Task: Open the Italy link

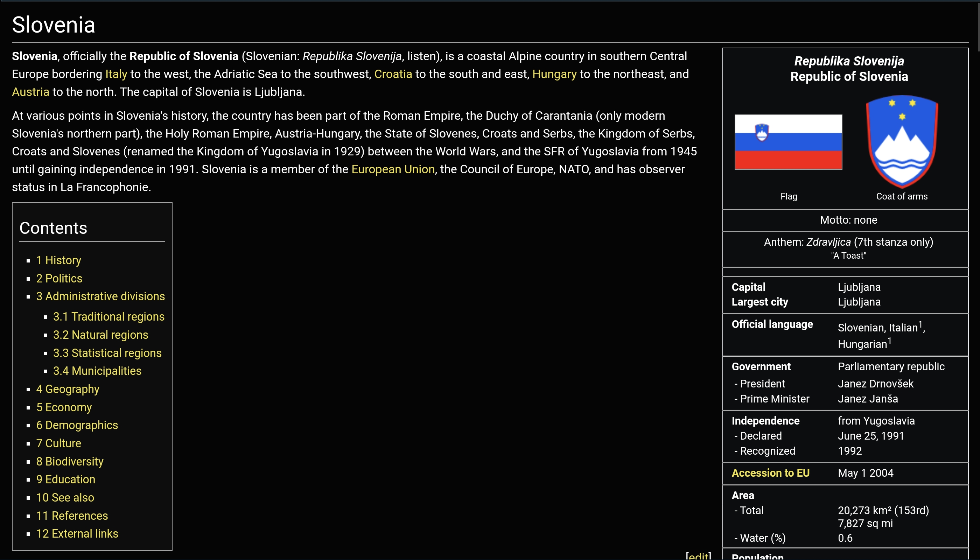Action: [x=116, y=74]
